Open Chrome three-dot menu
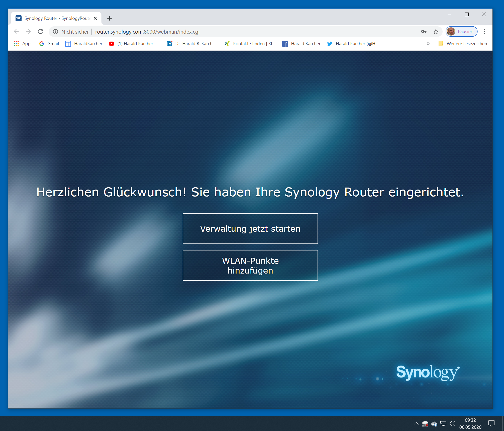504x431 pixels. pyautogui.click(x=484, y=32)
